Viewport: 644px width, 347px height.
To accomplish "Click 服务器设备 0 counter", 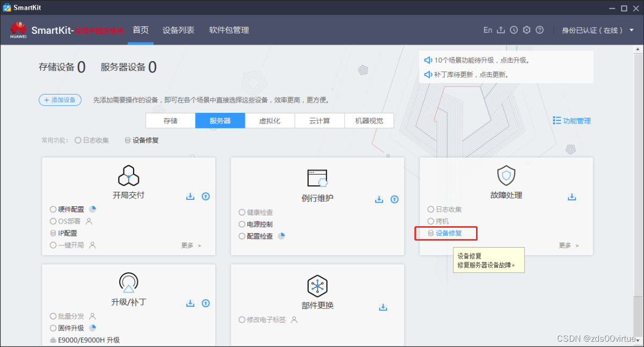I will pyautogui.click(x=128, y=67).
